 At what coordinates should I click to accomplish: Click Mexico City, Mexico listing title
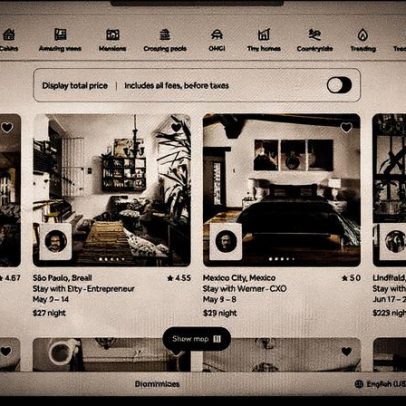pyautogui.click(x=239, y=278)
